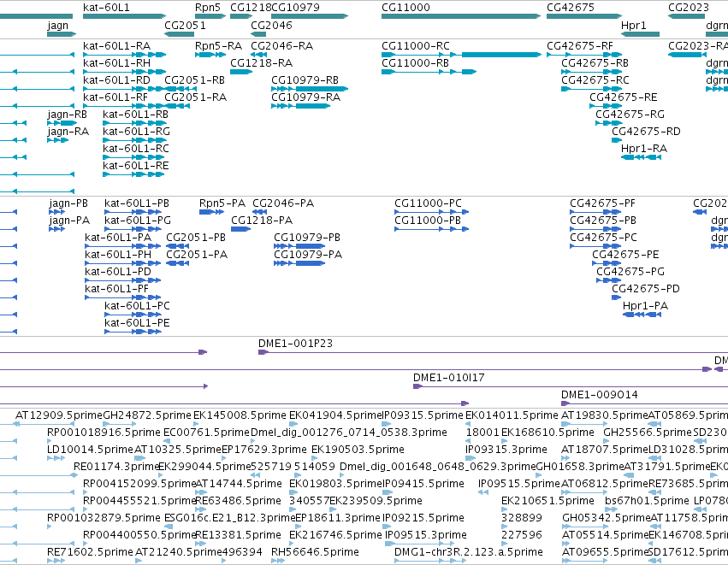Open EST EK145008.5prime
This screenshot has width=728, height=565.
point(240,415)
